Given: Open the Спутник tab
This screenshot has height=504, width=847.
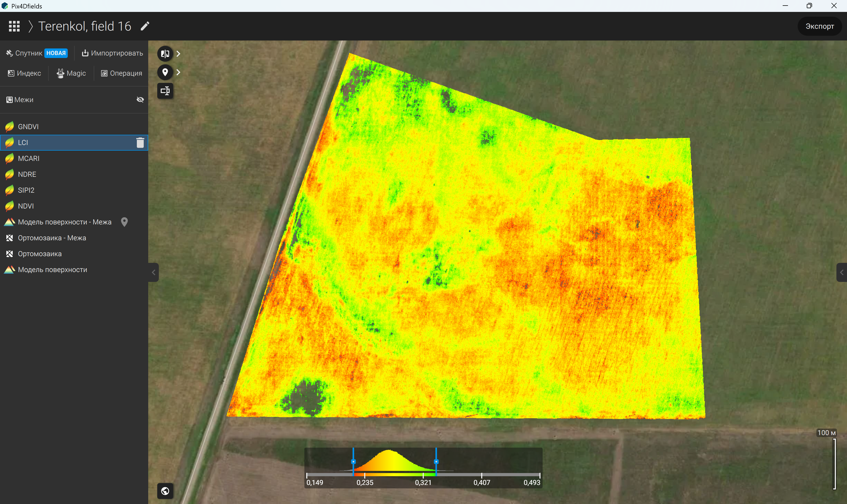Looking at the screenshot, I should 37,53.
